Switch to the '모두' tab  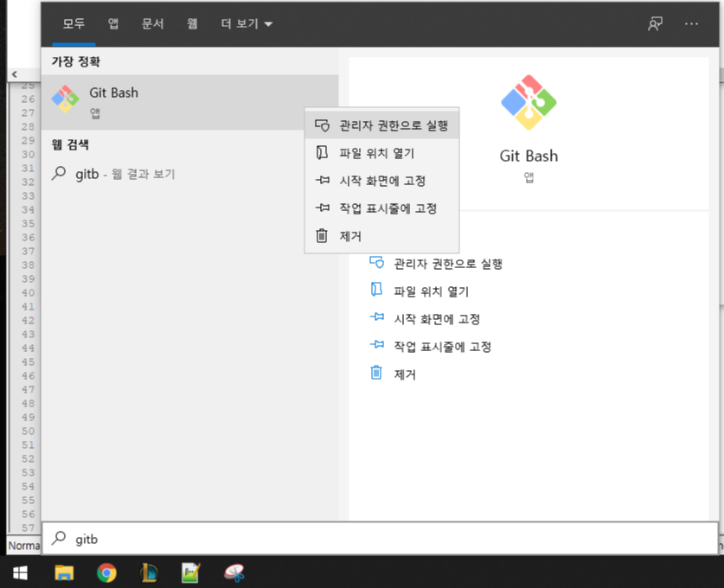[x=74, y=23]
